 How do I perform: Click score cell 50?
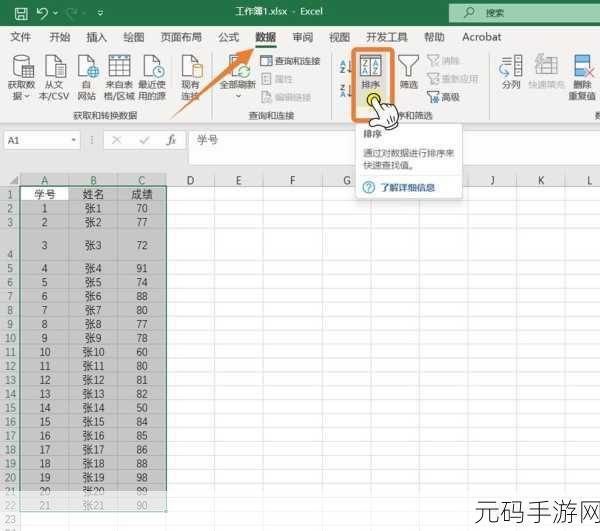142,408
